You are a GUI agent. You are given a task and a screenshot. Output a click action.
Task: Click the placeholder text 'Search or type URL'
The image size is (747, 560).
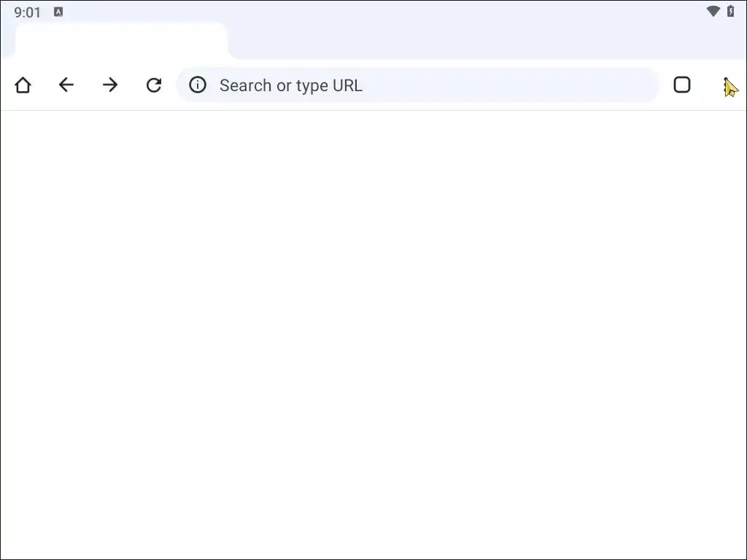[290, 85]
